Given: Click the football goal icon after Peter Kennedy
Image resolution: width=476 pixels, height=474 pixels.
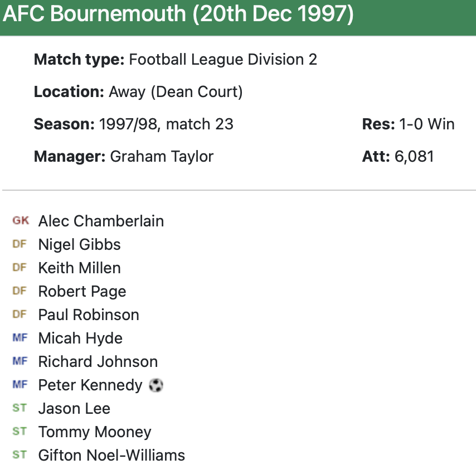Looking at the screenshot, I should click(156, 385).
